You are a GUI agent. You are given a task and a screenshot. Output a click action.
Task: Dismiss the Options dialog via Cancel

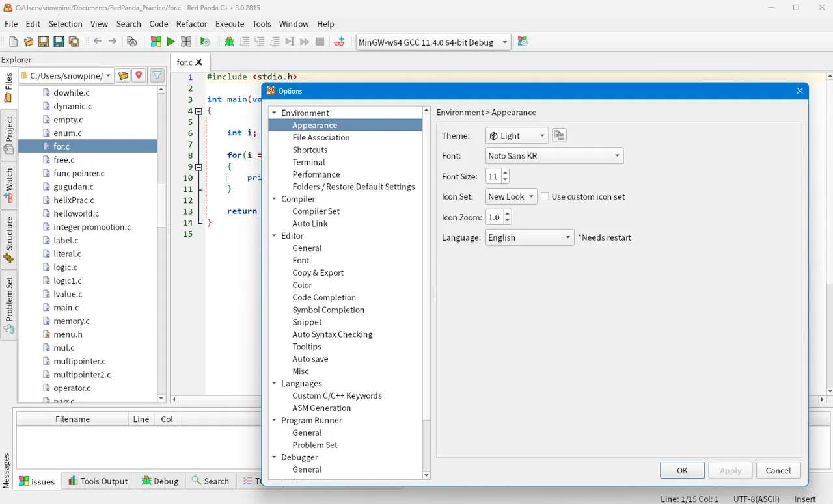click(778, 470)
